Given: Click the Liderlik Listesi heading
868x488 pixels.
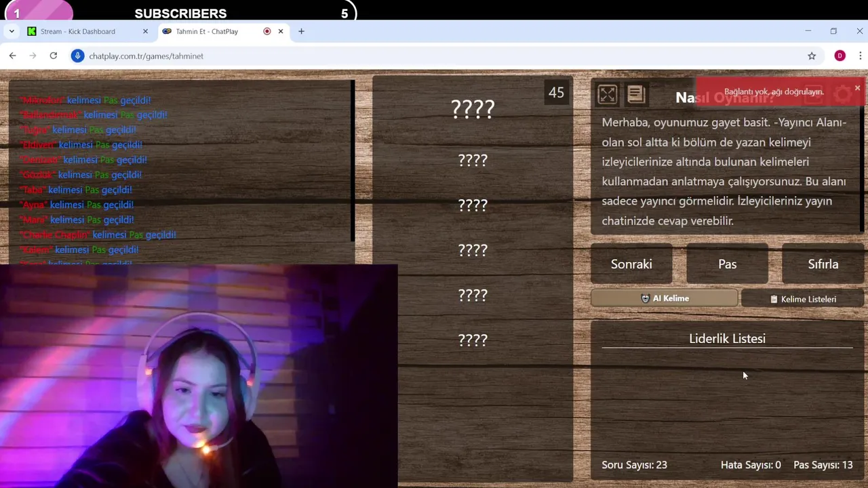Looking at the screenshot, I should 727,338.
